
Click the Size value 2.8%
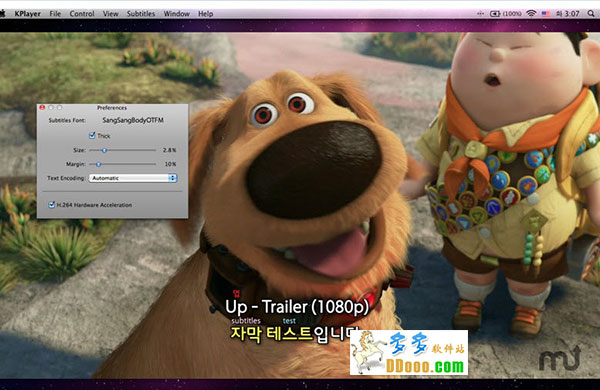tap(170, 150)
